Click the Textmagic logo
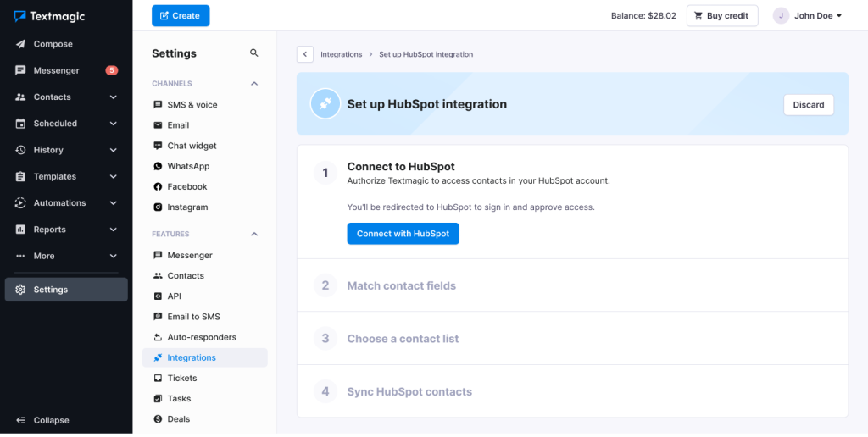 pyautogui.click(x=49, y=16)
